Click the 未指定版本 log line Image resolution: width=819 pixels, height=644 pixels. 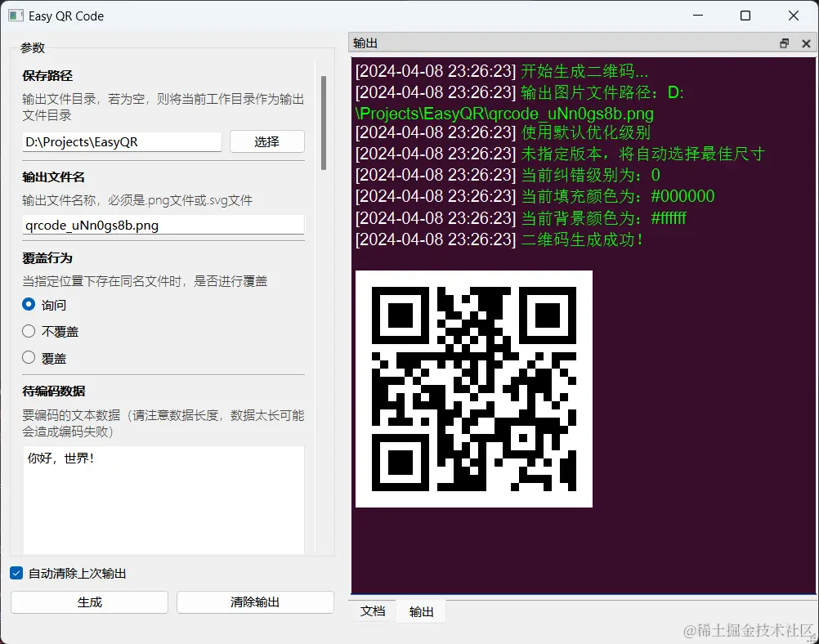560,154
